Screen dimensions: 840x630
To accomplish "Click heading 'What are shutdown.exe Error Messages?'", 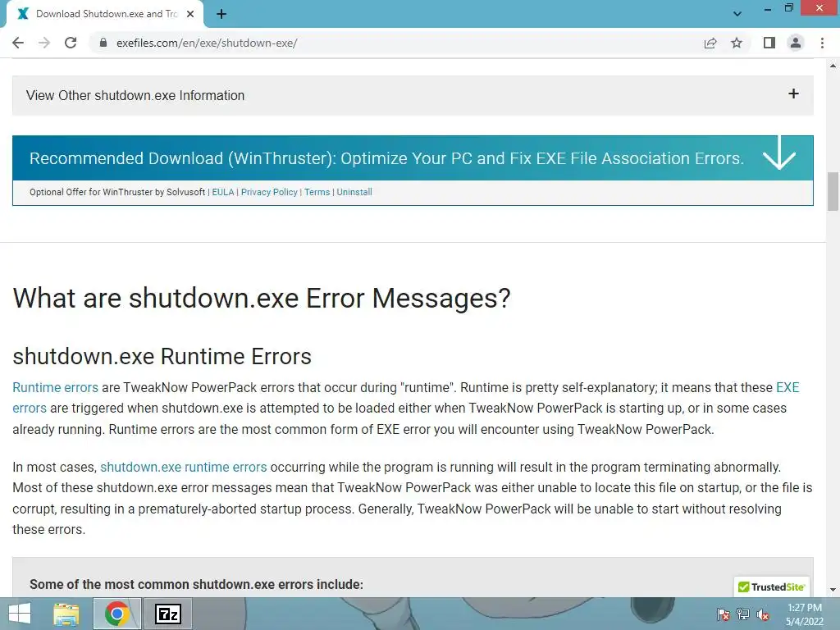I will click(x=262, y=298).
